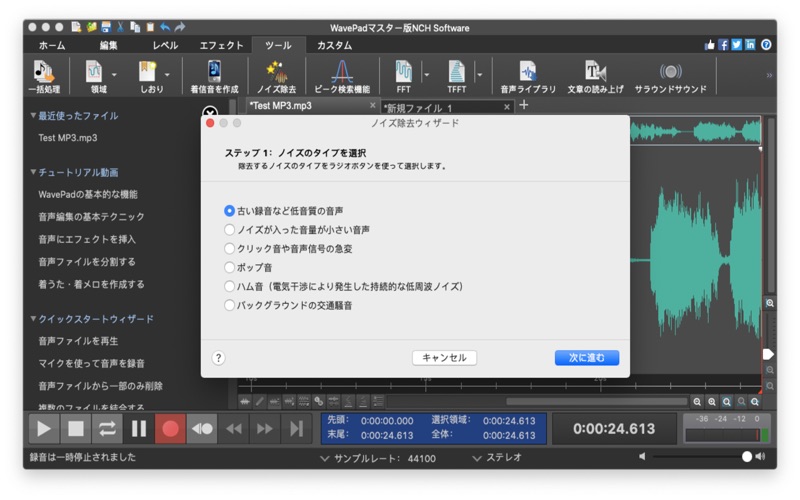Open the 一括処理 batch processing tool

coord(44,76)
